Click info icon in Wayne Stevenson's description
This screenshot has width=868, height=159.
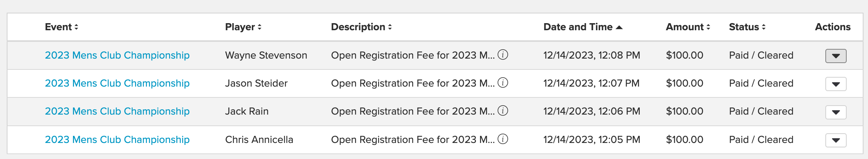[x=503, y=55]
